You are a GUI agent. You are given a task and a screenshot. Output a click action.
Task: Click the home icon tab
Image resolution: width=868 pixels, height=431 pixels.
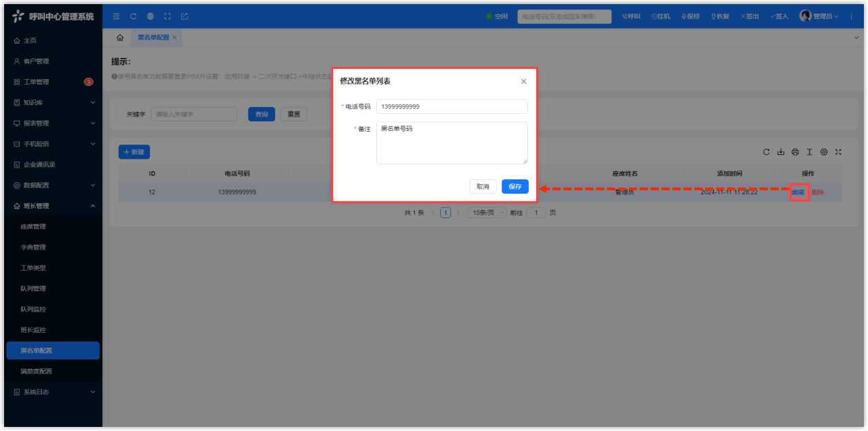tap(120, 38)
